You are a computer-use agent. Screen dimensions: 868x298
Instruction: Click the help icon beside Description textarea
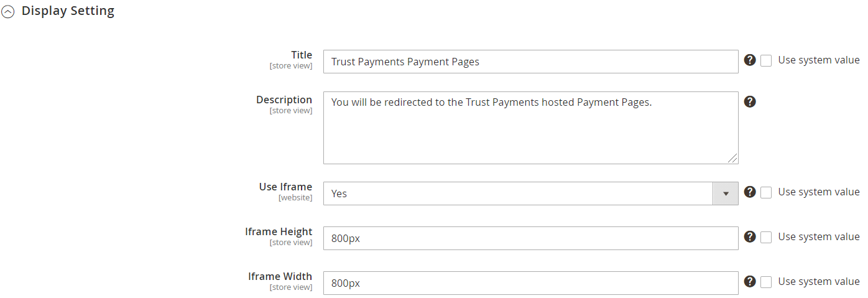tap(750, 101)
